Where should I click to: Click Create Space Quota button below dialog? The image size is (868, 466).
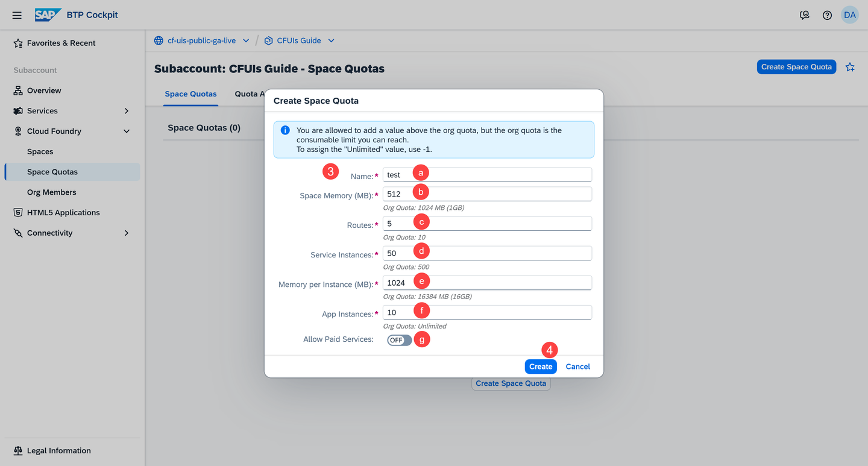click(511, 383)
